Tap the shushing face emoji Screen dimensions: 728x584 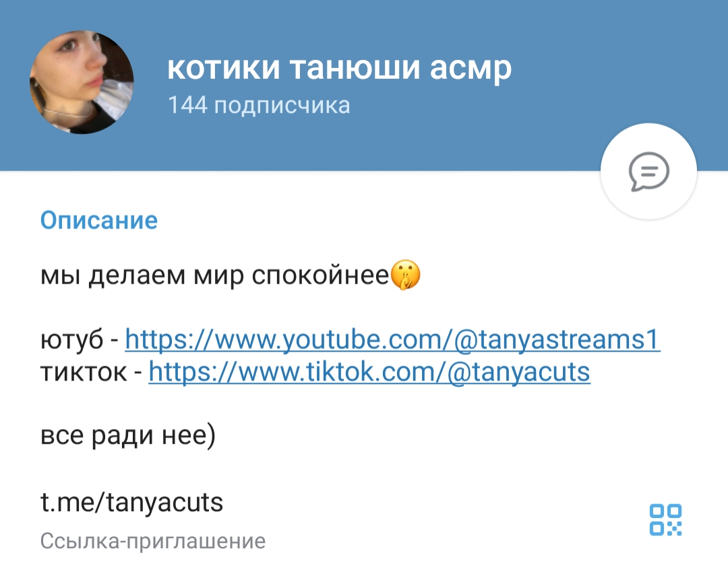click(x=406, y=275)
